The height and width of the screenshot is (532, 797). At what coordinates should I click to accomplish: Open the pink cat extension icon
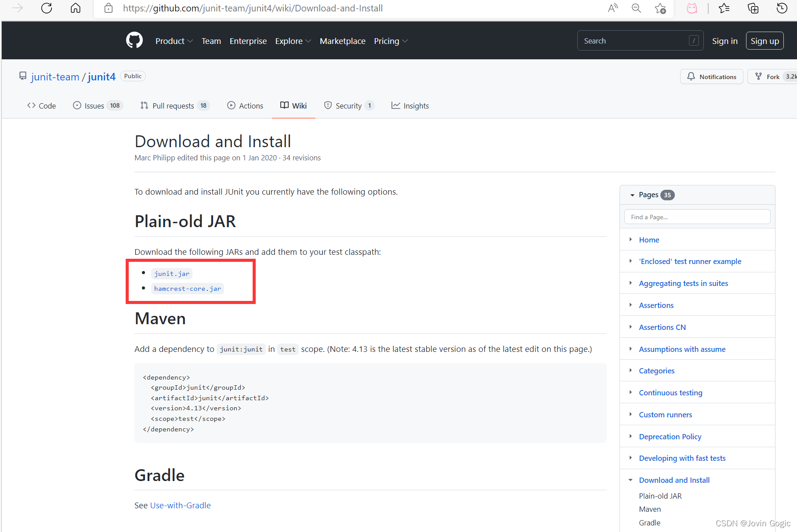tap(692, 8)
